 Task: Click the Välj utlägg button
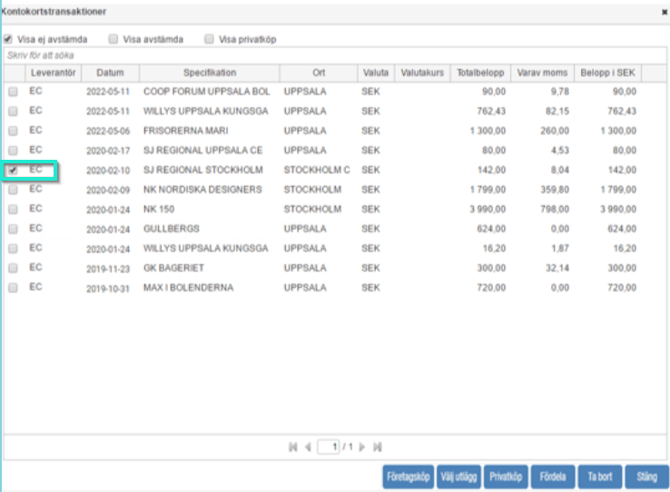coord(460,476)
